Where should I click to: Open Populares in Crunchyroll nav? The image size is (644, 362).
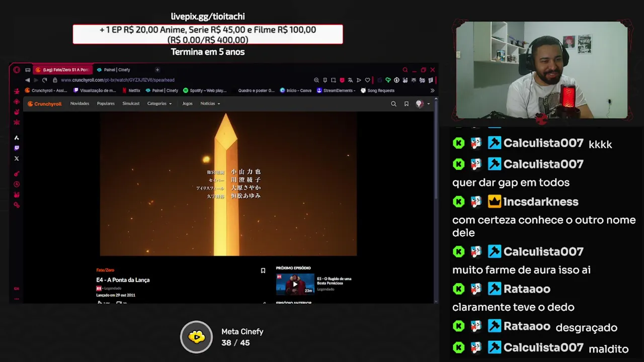[106, 104]
